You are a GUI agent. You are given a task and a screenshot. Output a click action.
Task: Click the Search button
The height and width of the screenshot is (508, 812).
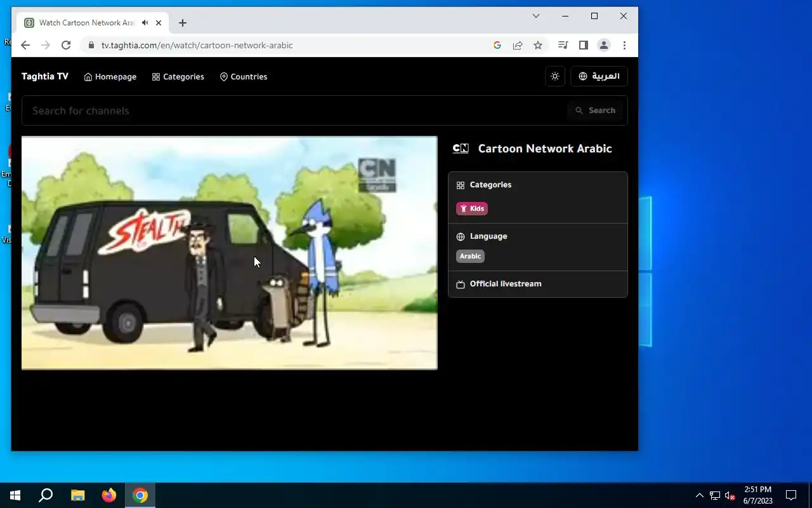(595, 110)
